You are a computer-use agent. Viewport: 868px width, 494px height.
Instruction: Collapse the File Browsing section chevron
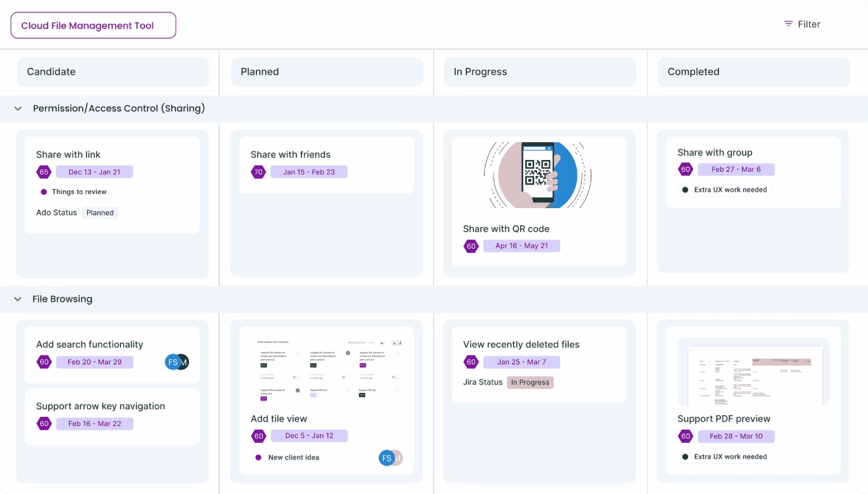coord(18,299)
